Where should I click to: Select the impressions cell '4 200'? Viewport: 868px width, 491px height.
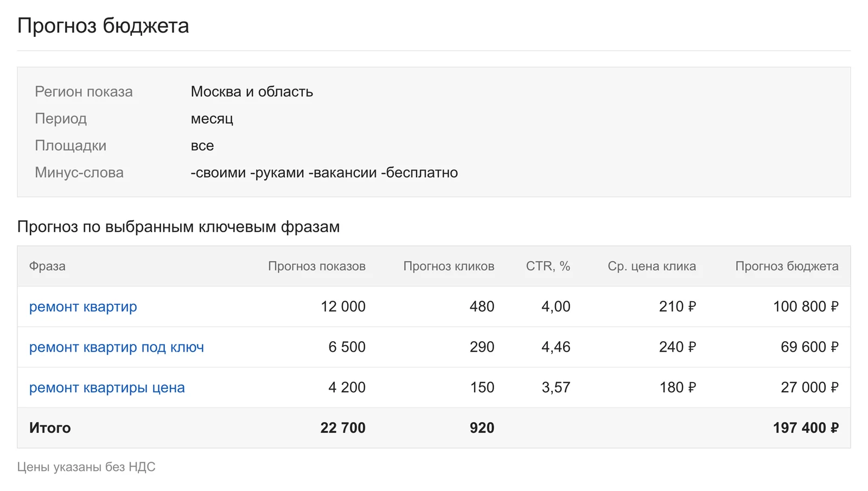pos(347,387)
